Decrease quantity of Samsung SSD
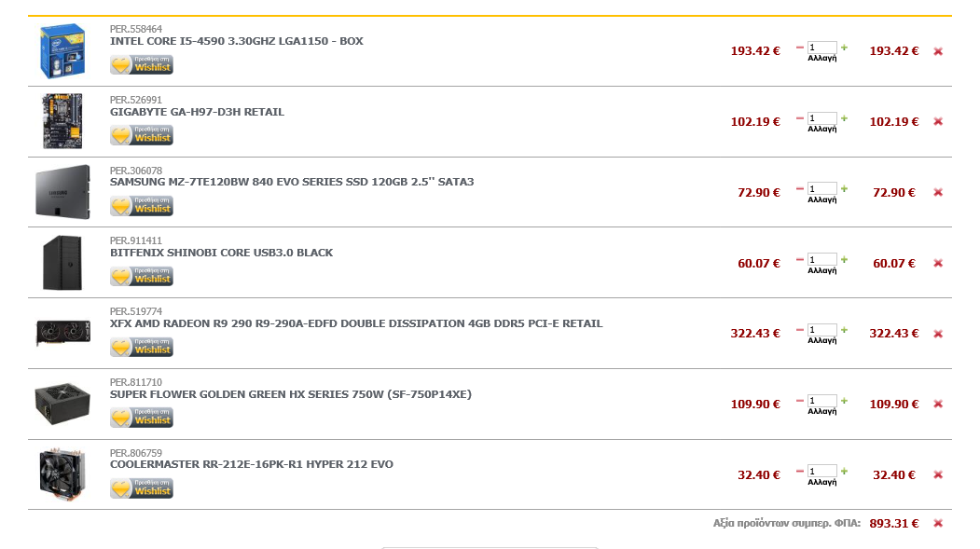980x549 pixels. tap(799, 188)
